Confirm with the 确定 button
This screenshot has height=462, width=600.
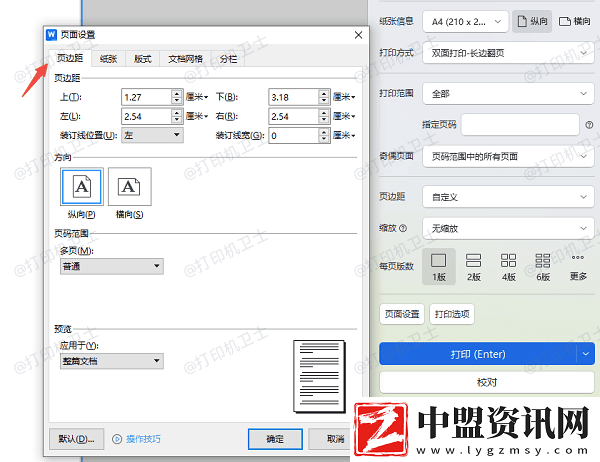click(x=275, y=439)
